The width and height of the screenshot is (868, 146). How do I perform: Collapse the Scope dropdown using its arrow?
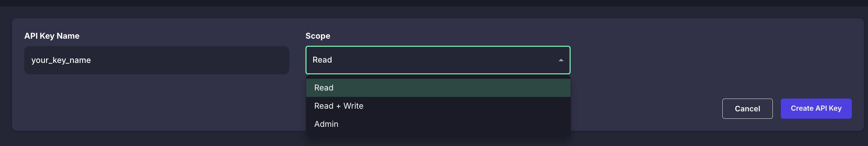(561, 60)
